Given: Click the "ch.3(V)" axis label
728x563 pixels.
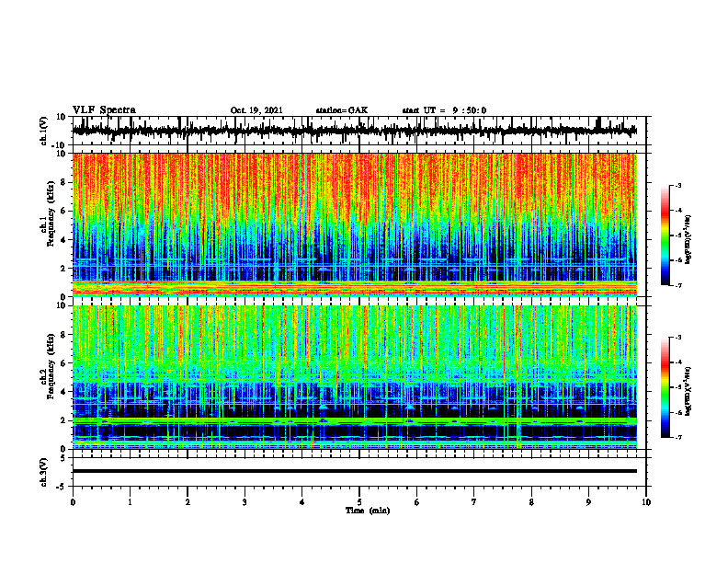Looking at the screenshot, I should click(44, 472).
